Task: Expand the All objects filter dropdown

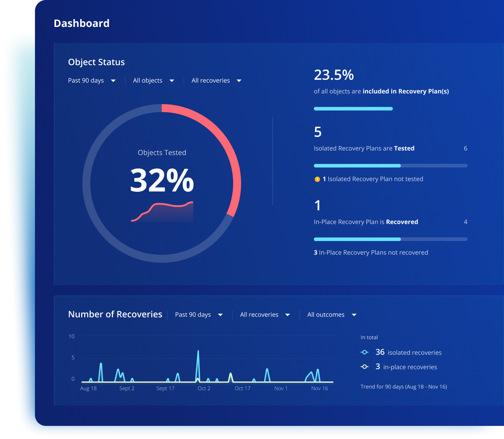Action: coord(153,81)
